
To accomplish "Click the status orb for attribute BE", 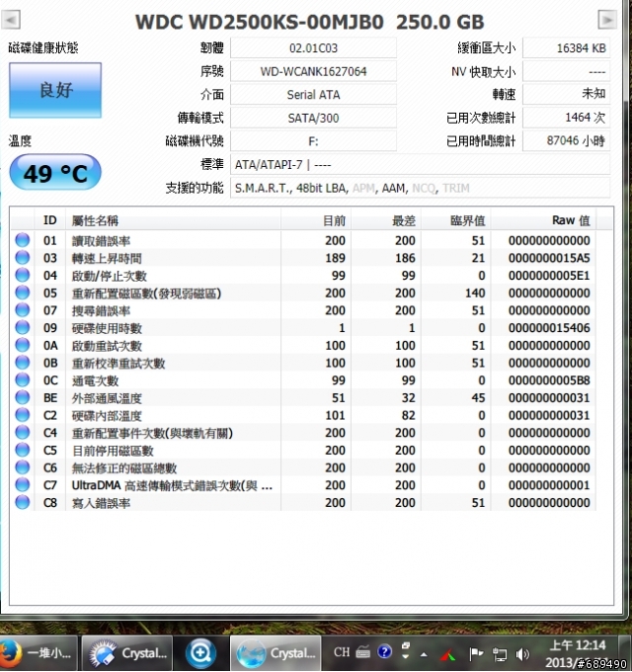I will [23, 397].
